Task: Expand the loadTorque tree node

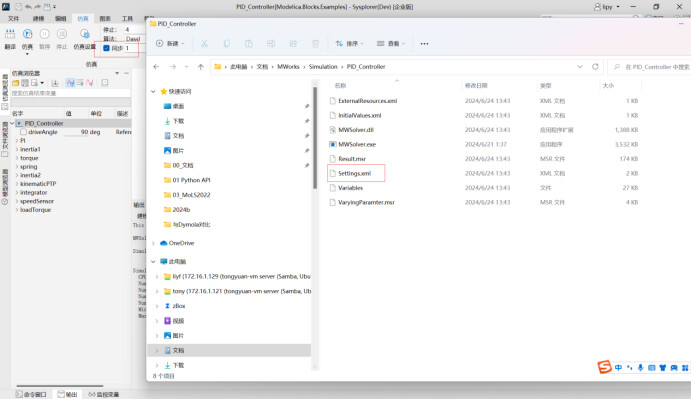Action: click(17, 210)
